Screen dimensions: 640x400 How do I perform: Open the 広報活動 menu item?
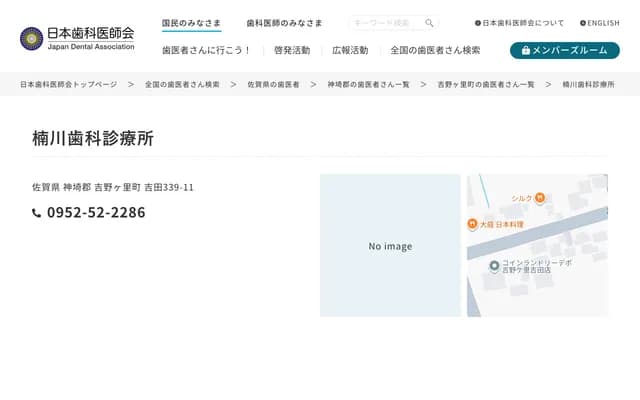tap(350, 50)
